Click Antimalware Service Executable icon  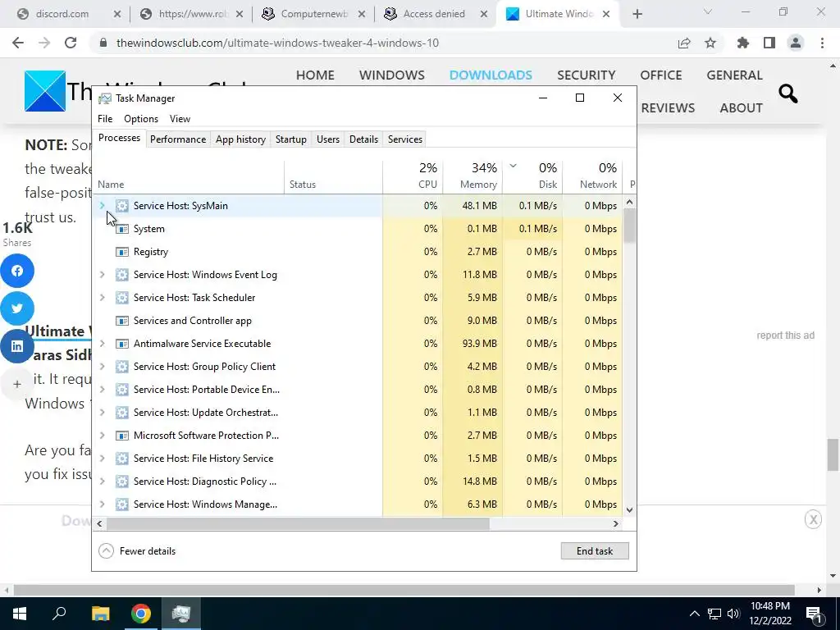122,344
